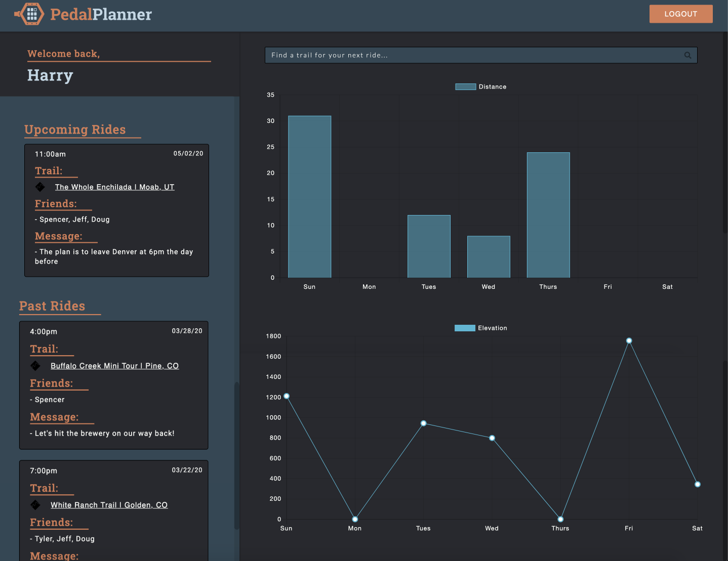
Task: Click the 05/02/20 ride date
Action: click(x=188, y=153)
